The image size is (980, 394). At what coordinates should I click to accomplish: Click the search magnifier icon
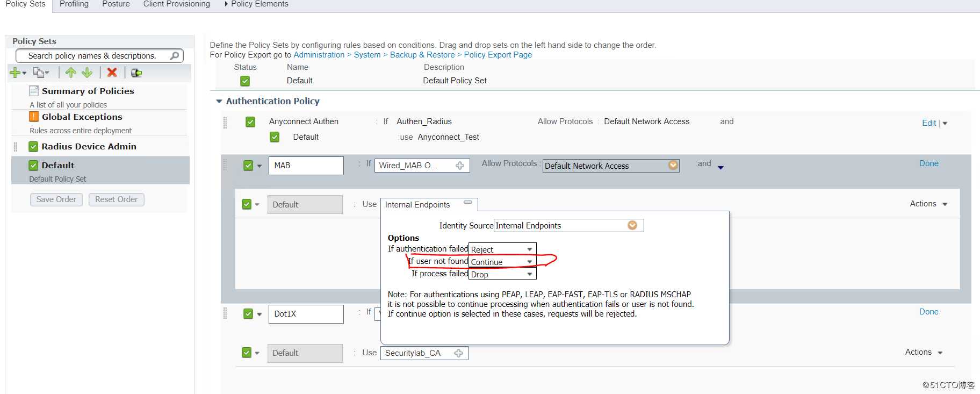click(x=174, y=56)
